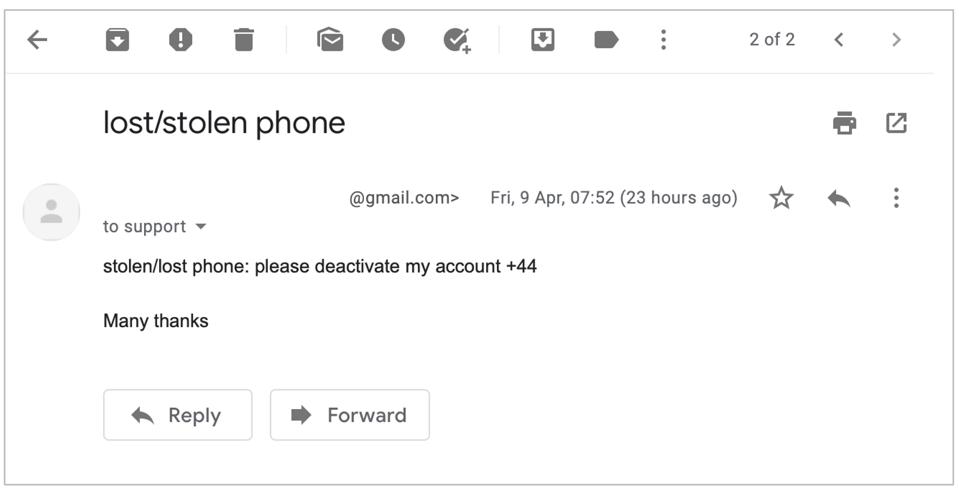
Task: Click the reply arrow icon in header
Action: click(839, 198)
